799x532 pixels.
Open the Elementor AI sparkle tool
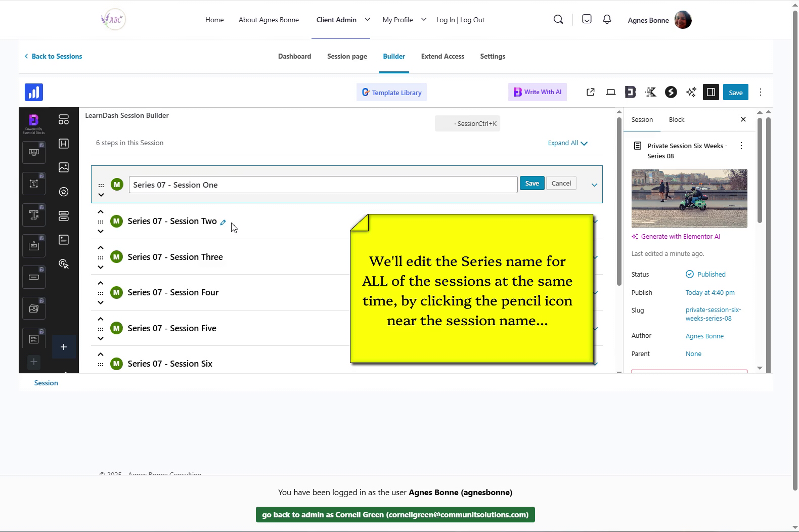[x=691, y=92]
